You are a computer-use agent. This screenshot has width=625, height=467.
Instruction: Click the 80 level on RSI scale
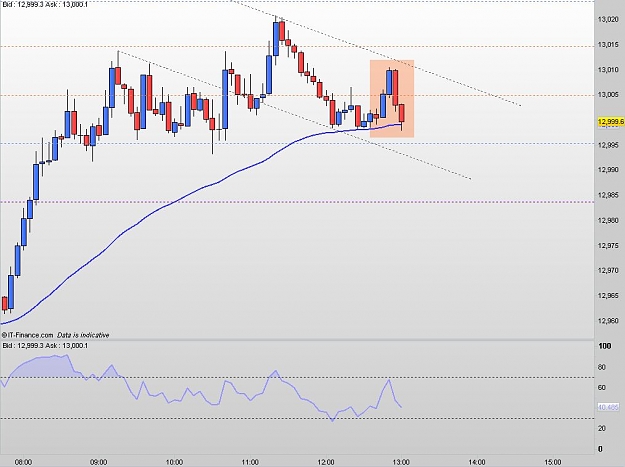click(x=602, y=367)
